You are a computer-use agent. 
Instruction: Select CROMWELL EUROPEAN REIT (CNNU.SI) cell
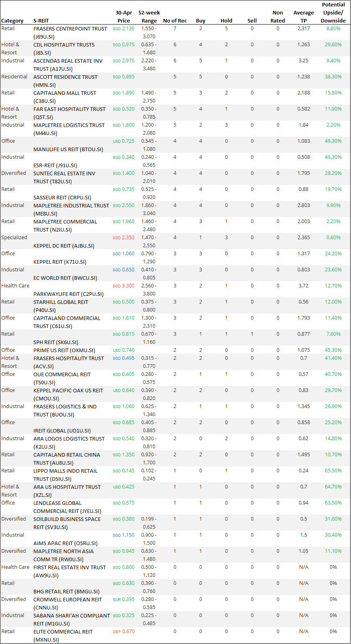click(x=68, y=603)
